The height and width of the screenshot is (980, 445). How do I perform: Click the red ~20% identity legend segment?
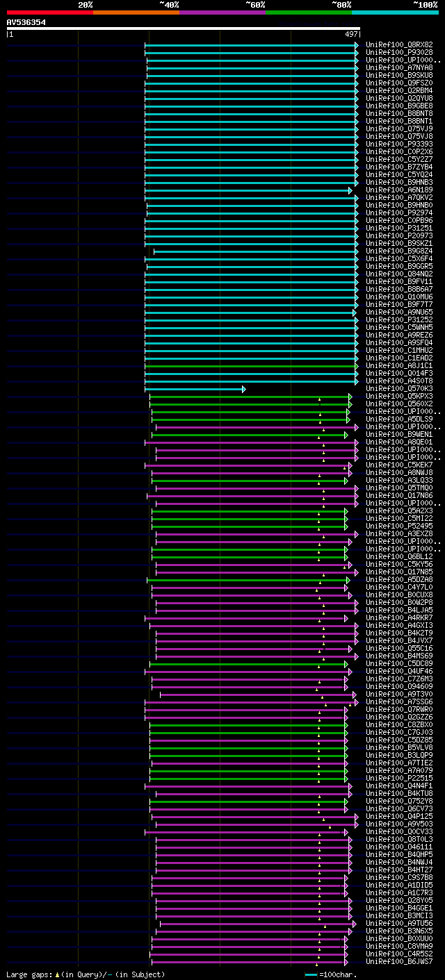[x=50, y=12]
